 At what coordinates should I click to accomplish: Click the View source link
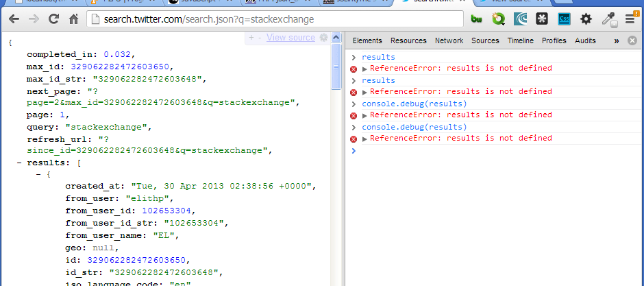click(290, 38)
